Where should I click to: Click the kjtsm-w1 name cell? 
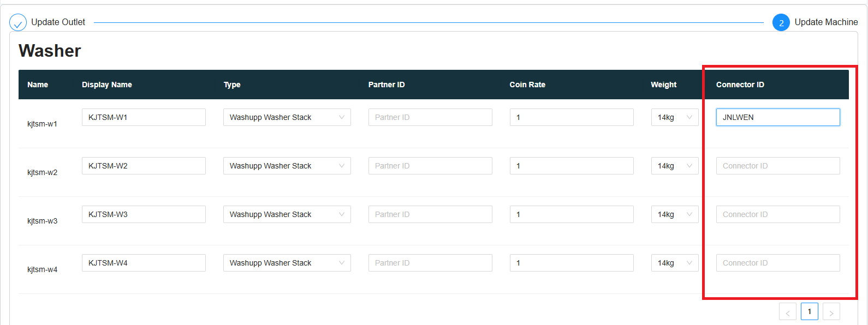[x=42, y=124]
